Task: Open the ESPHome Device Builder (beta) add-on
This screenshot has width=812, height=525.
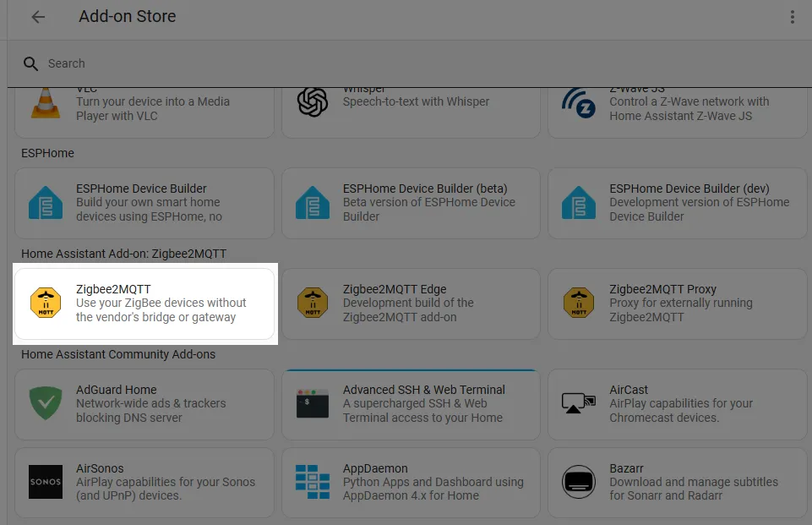Action: pyautogui.click(x=410, y=203)
